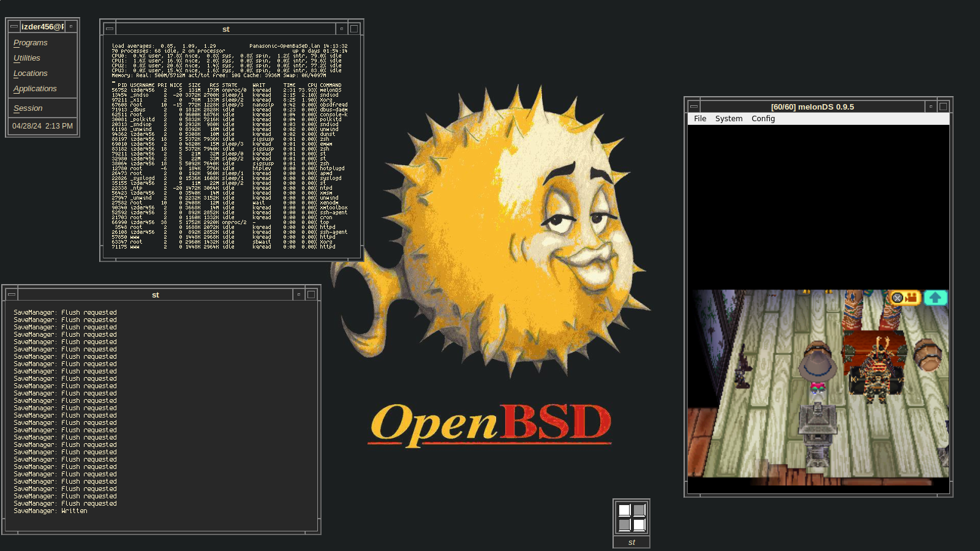The width and height of the screenshot is (980, 551).
Task: Tap the samurai armor in the melonDS game
Action: coord(878,369)
